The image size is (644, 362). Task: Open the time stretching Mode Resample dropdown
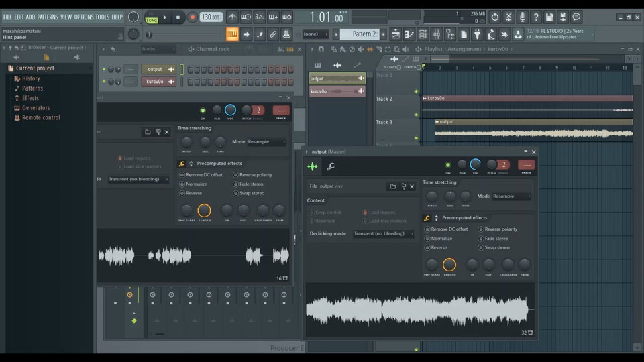click(x=512, y=196)
